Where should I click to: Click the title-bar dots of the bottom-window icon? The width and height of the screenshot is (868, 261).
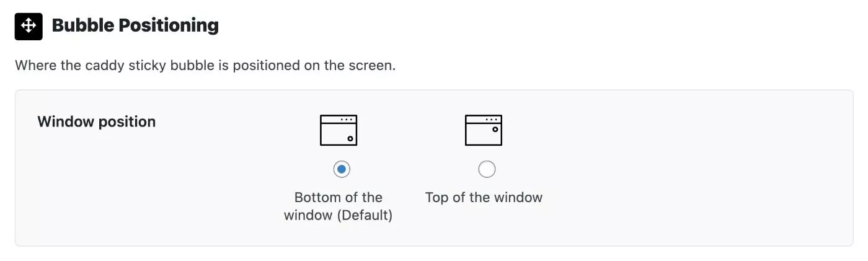(348, 119)
